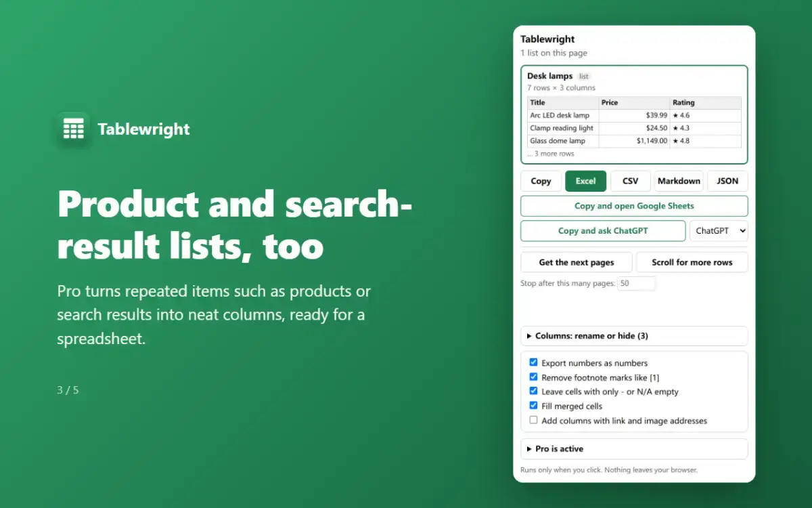Open the ChatGPT assistant dropdown
Image resolution: width=812 pixels, height=508 pixels.
point(719,231)
